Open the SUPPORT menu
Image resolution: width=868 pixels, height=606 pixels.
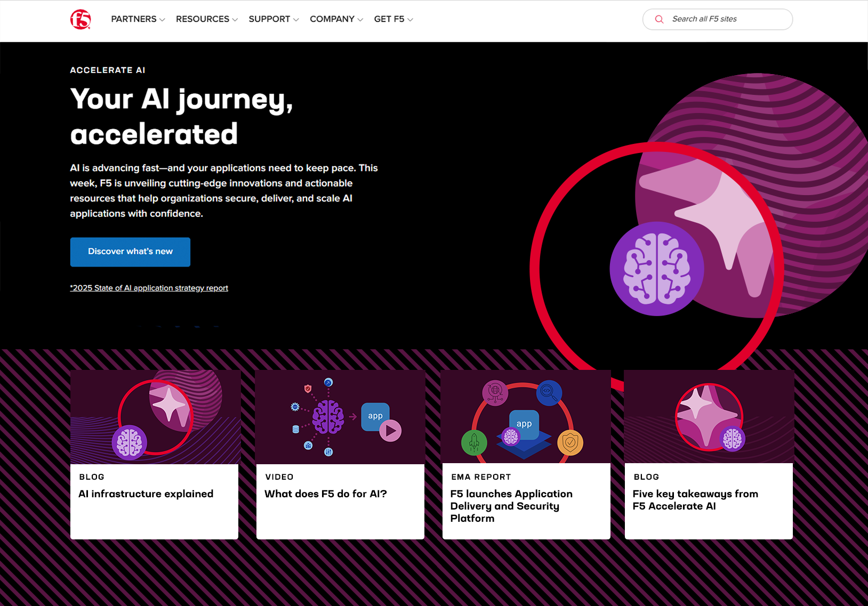click(274, 19)
